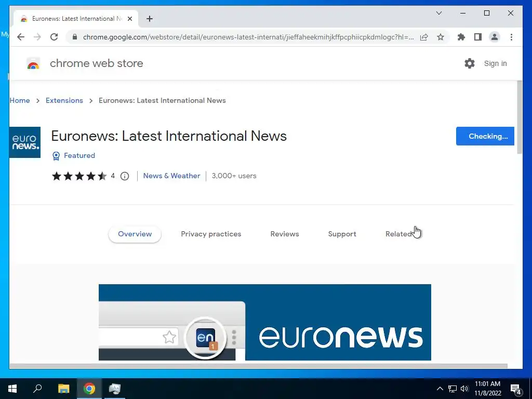Open the Windows Start menu
This screenshot has height=399, width=532.
click(12, 389)
